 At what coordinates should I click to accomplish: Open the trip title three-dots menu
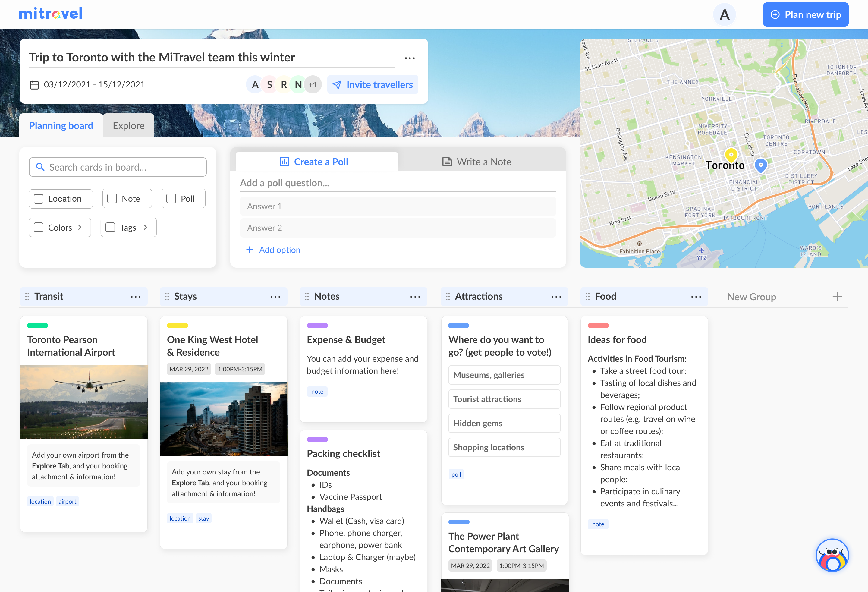410,58
